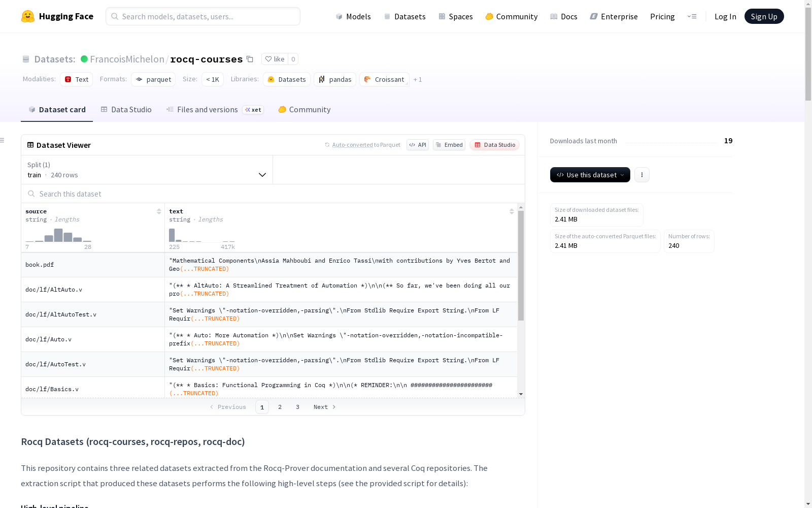
Task: Select the doc/lf/AutoTest.v row
Action: [x=269, y=364]
